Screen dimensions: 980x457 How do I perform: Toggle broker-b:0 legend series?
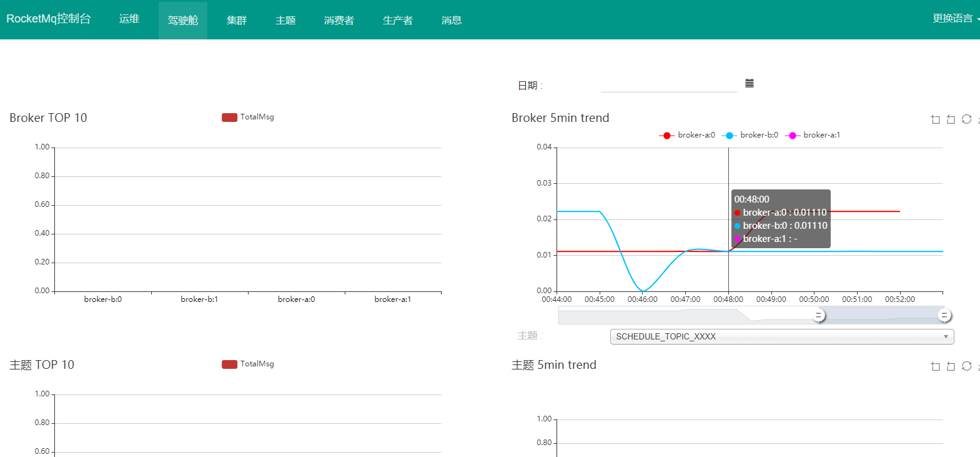click(x=750, y=135)
